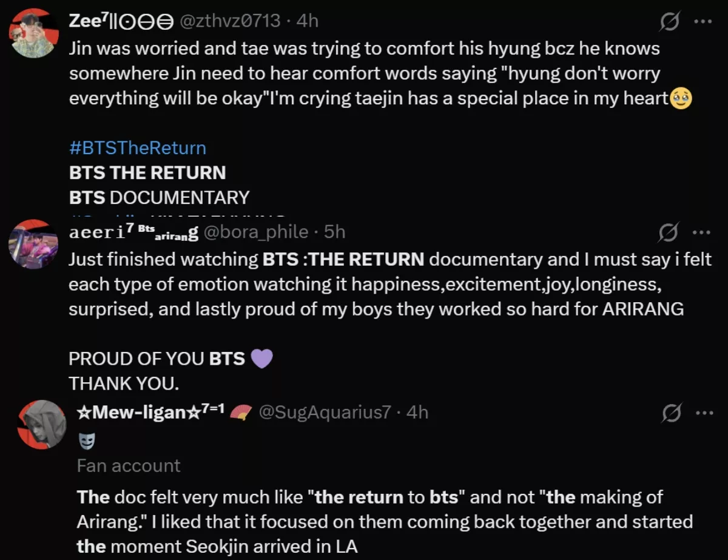Image resolution: width=728 pixels, height=560 pixels.
Task: Click the @SugAquarius7 handle
Action: (x=325, y=413)
